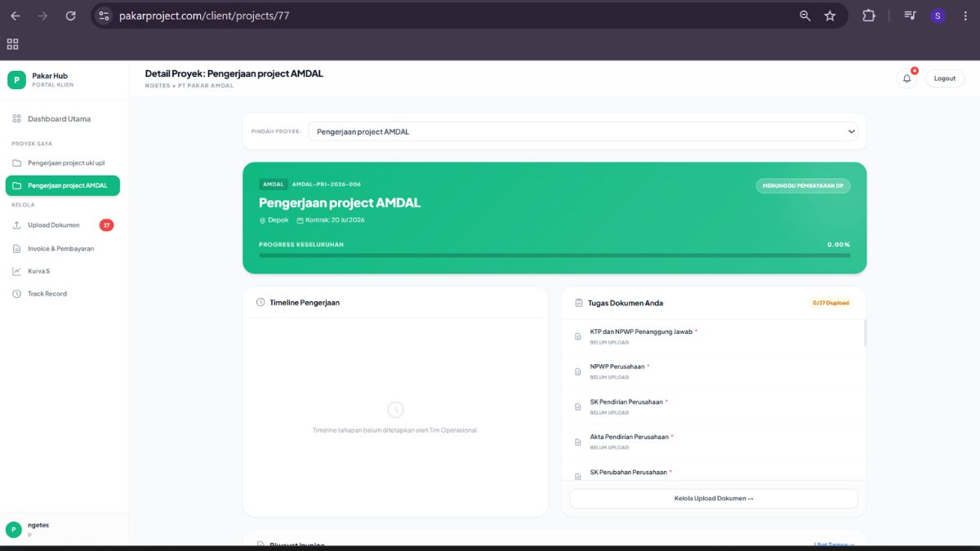Open the apps grid icon in bookmarks bar
Viewport: 980px width, 551px height.
[12, 44]
